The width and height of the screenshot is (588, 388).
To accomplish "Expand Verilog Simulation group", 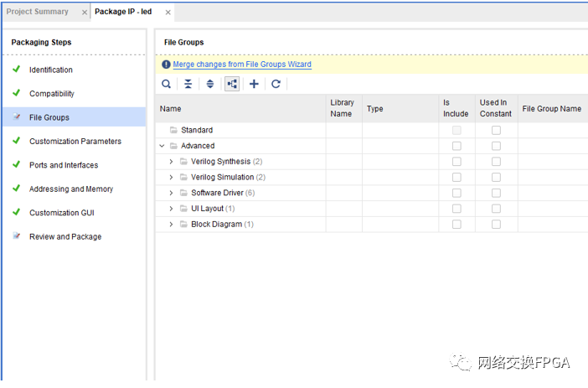I will [171, 177].
